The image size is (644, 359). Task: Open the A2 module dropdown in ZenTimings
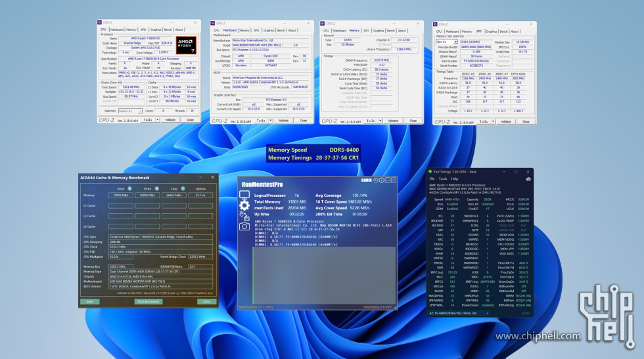(458, 313)
